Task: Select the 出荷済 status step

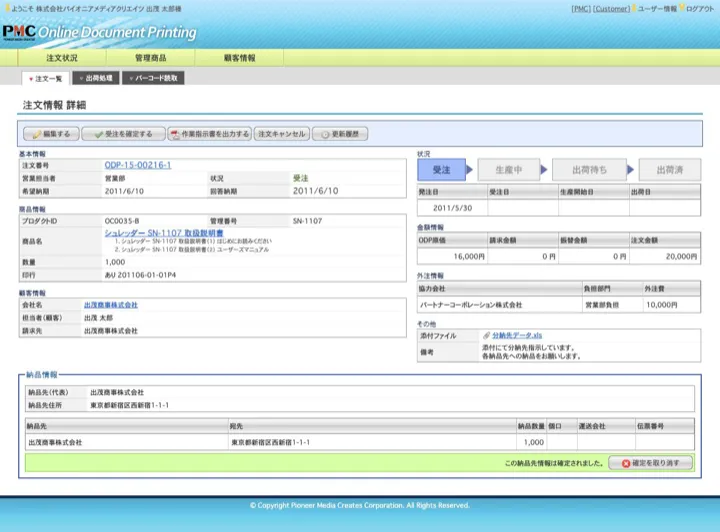Action: (x=670, y=170)
